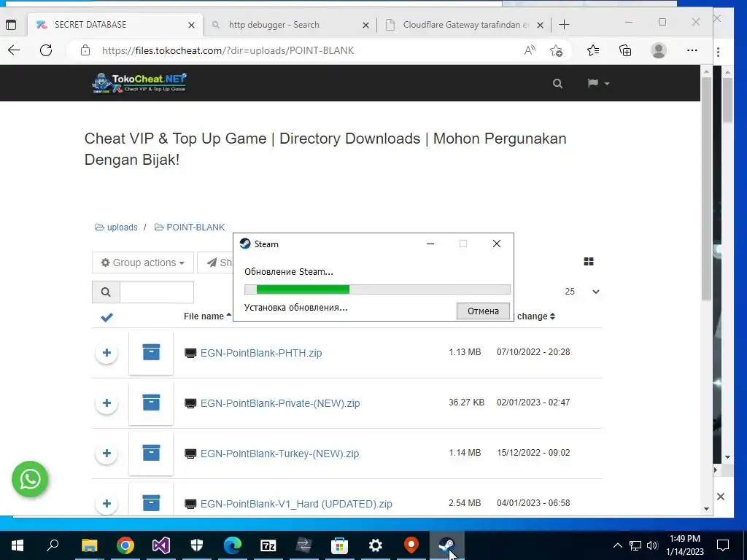Click the address bar URL
The image size is (747, 560).
[228, 50]
